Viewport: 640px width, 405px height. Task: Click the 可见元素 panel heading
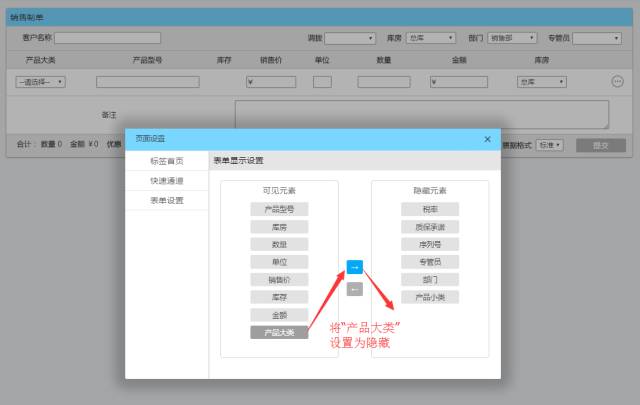click(279, 191)
